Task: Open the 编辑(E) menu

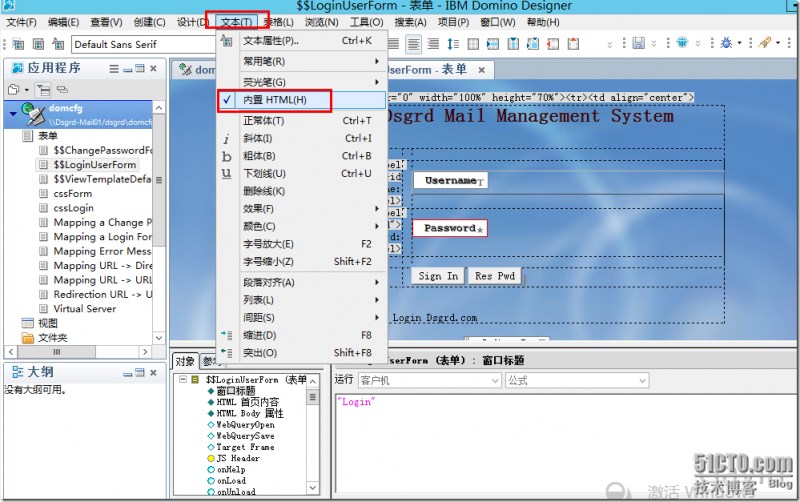Action: click(63, 22)
